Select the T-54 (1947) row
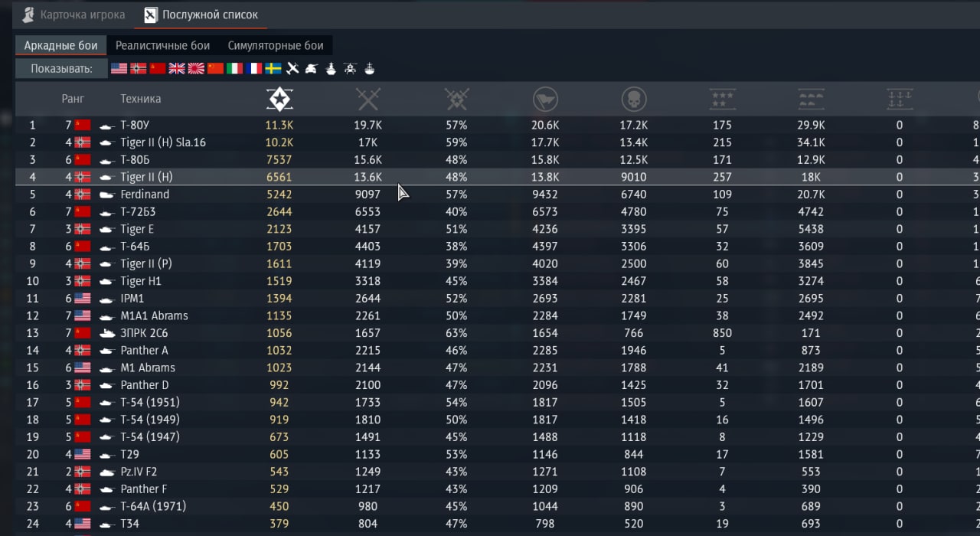Viewport: 980px width, 536px height. 498,436
